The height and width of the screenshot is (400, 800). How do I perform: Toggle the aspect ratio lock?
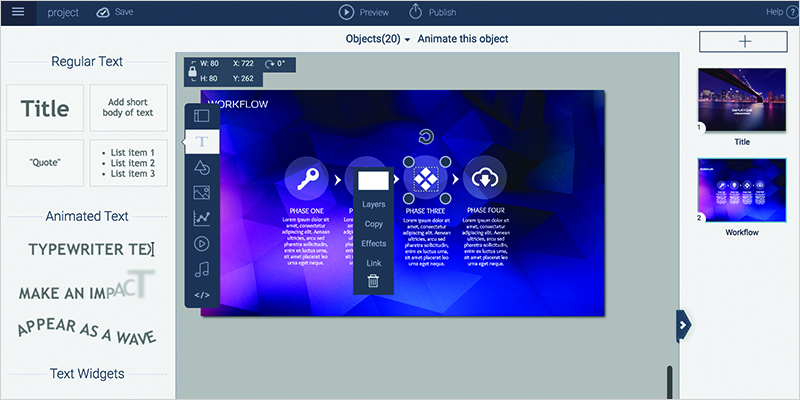click(x=190, y=71)
